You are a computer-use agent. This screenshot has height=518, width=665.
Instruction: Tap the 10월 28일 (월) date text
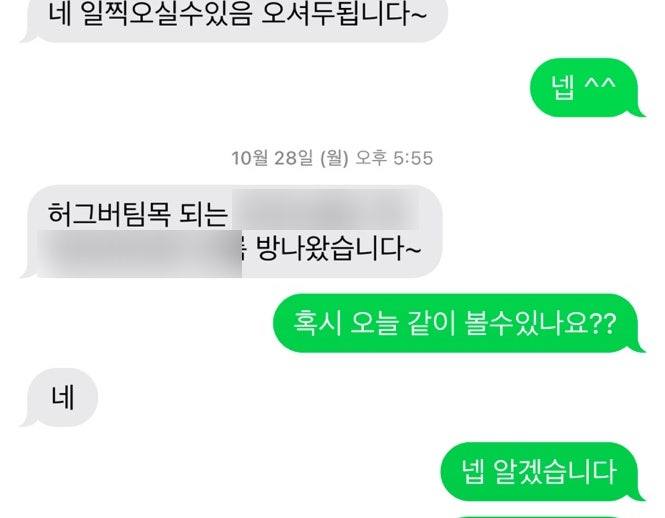[x=290, y=158]
